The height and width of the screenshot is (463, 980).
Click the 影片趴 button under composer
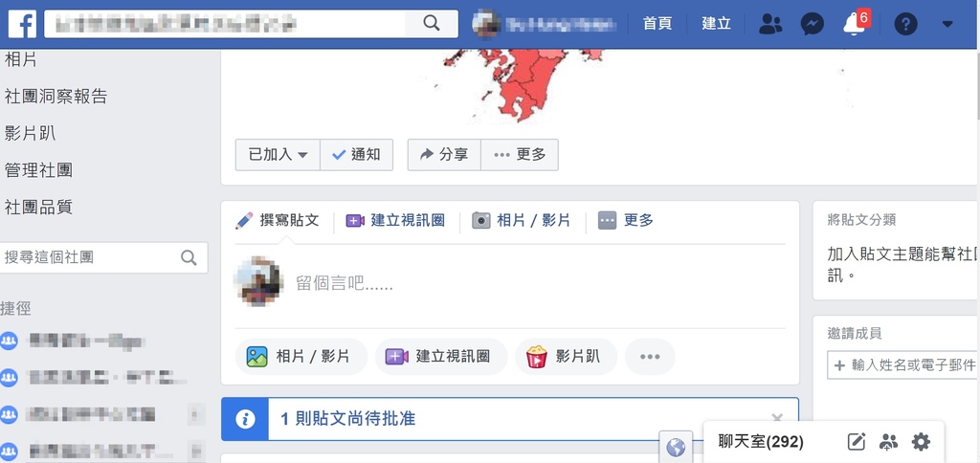(566, 357)
